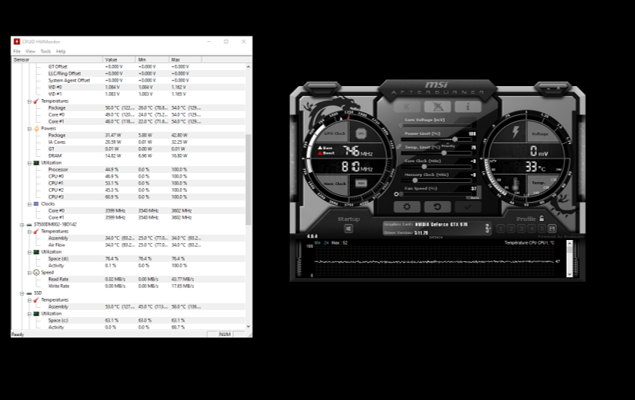This screenshot has height=400, width=635.
Task: Open MSI Afterburner settings gear button
Action: (407, 207)
